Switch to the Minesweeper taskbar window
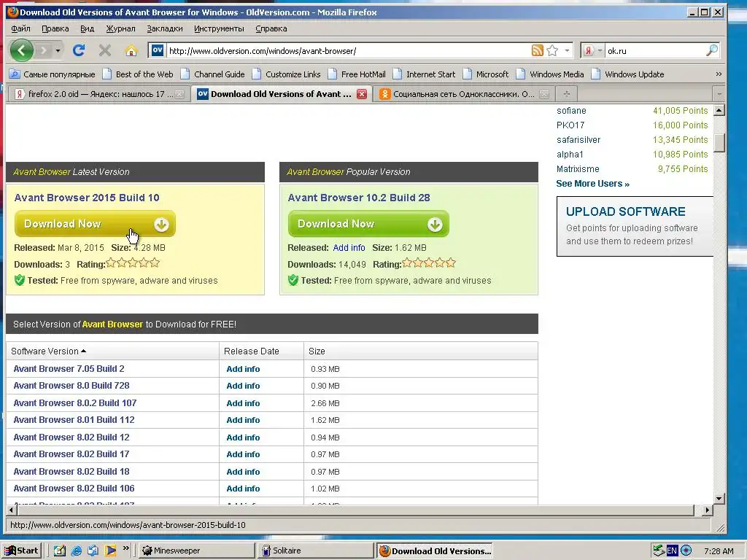This screenshot has height=560, width=747. click(197, 551)
